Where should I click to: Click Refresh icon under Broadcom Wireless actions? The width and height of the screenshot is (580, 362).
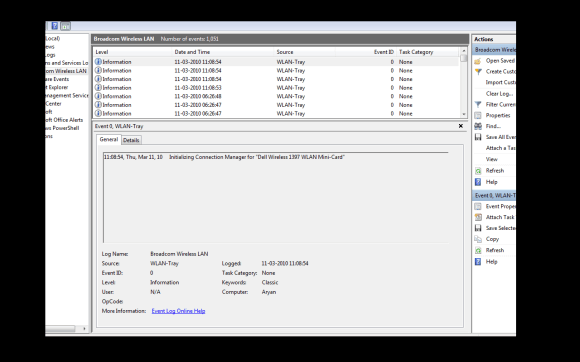point(478,171)
